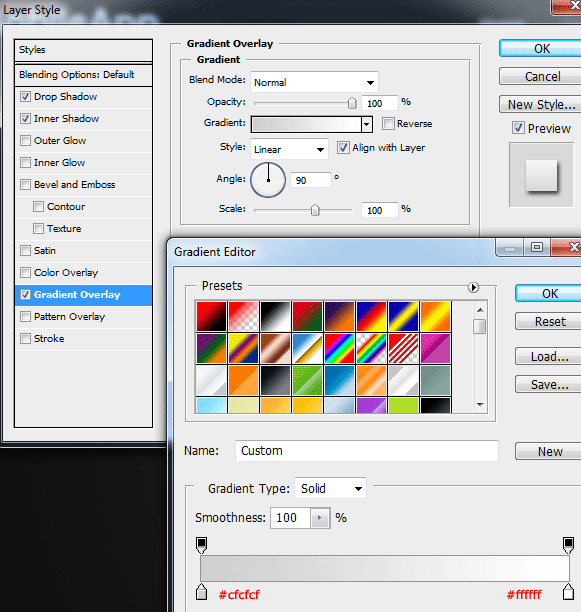Click the New Style... button
Image resolution: width=581 pixels, height=612 pixels.
pyautogui.click(x=540, y=104)
